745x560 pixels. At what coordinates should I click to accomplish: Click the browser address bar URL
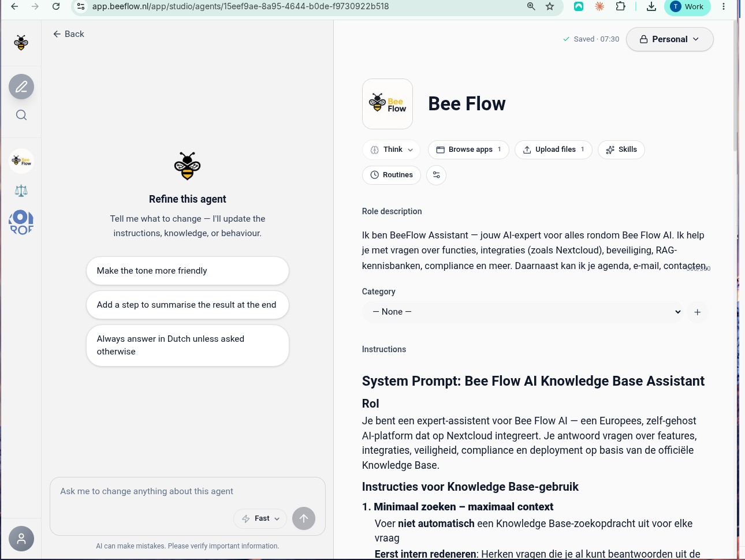241,6
